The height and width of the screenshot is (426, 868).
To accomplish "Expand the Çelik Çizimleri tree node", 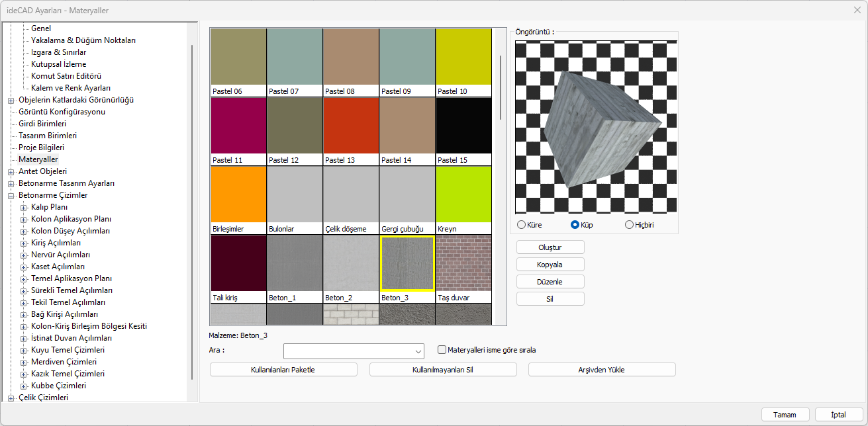I will pos(11,398).
